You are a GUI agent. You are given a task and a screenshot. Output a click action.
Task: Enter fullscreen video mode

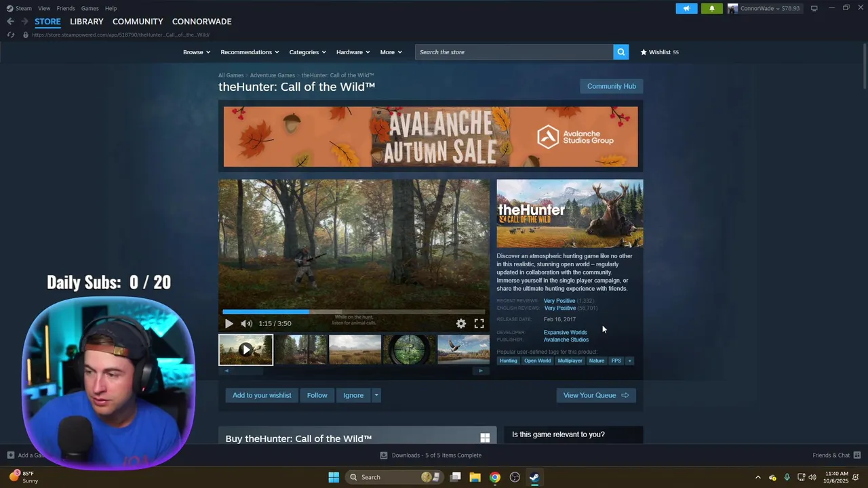click(x=479, y=324)
